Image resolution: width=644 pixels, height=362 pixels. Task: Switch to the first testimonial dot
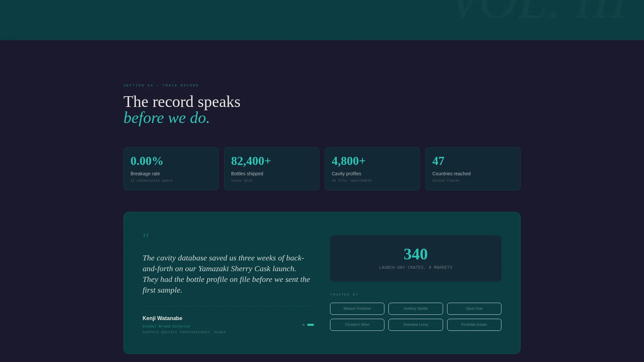[304, 325]
